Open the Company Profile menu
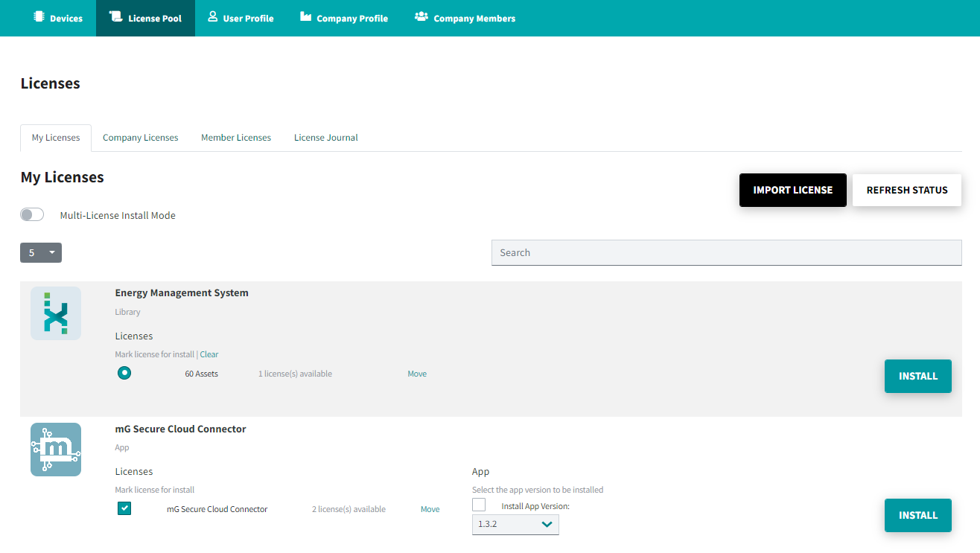This screenshot has height=553, width=980. [343, 18]
